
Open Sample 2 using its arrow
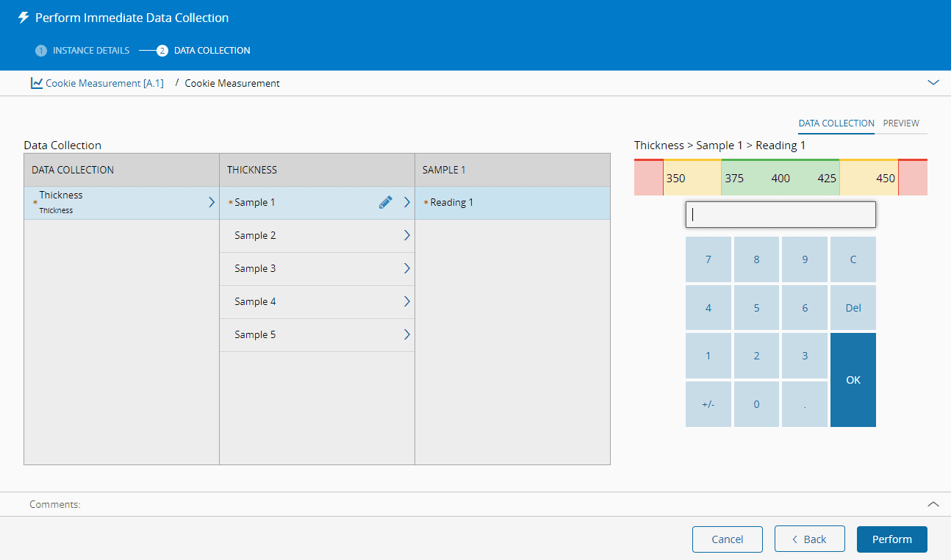pyautogui.click(x=406, y=235)
